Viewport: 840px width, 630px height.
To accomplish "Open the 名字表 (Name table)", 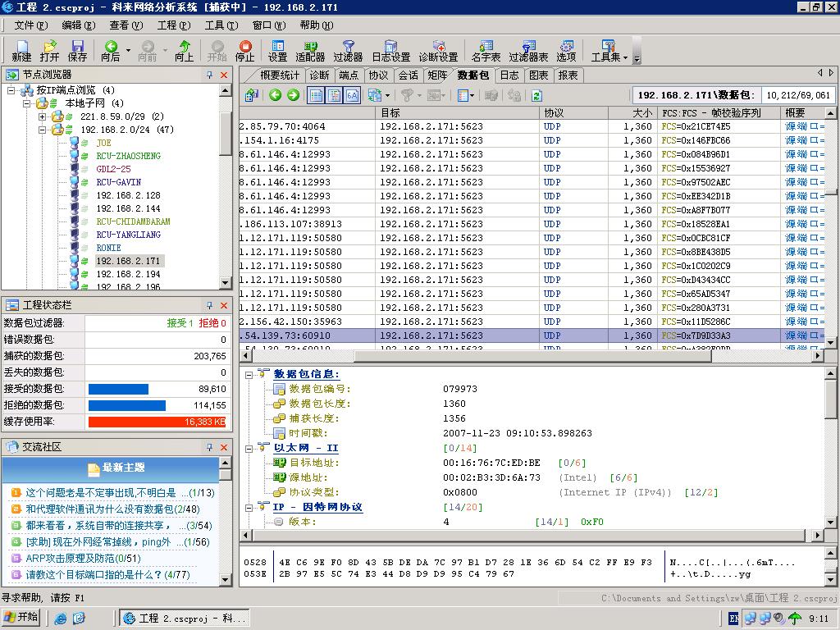I will (x=486, y=51).
